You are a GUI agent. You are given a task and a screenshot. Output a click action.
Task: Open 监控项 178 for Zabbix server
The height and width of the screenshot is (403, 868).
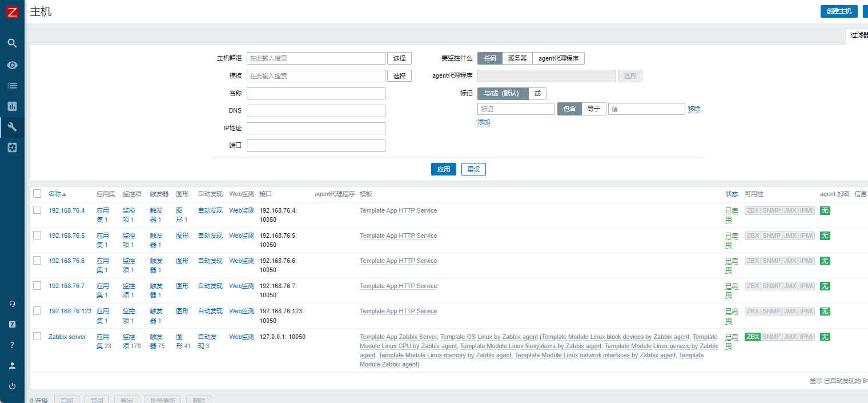click(131, 341)
